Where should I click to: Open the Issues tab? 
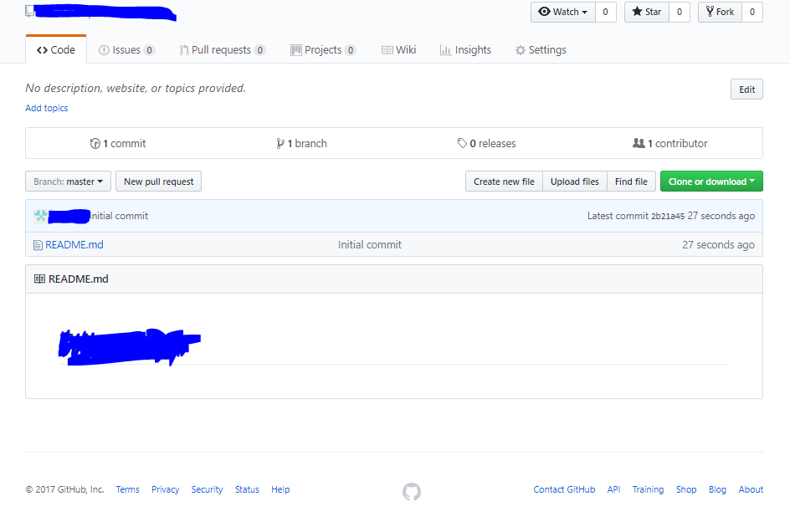click(x=127, y=50)
